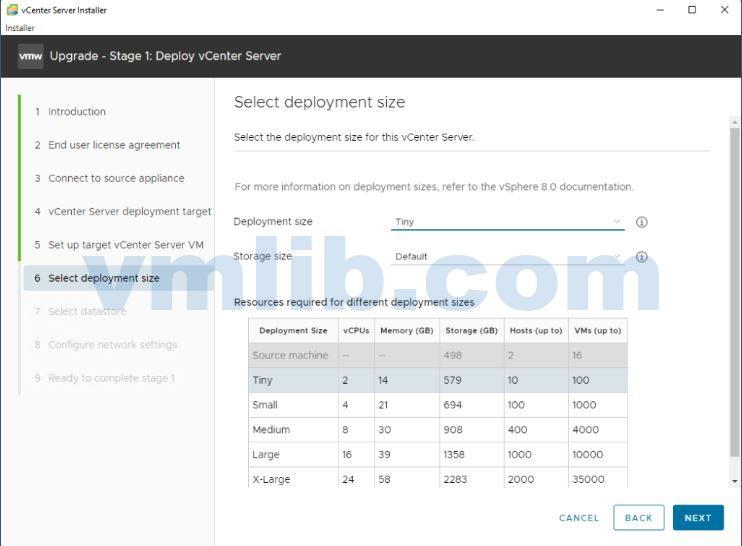The width and height of the screenshot is (742, 546).
Task: Click the Storage (GB) column header
Action: [x=471, y=331]
